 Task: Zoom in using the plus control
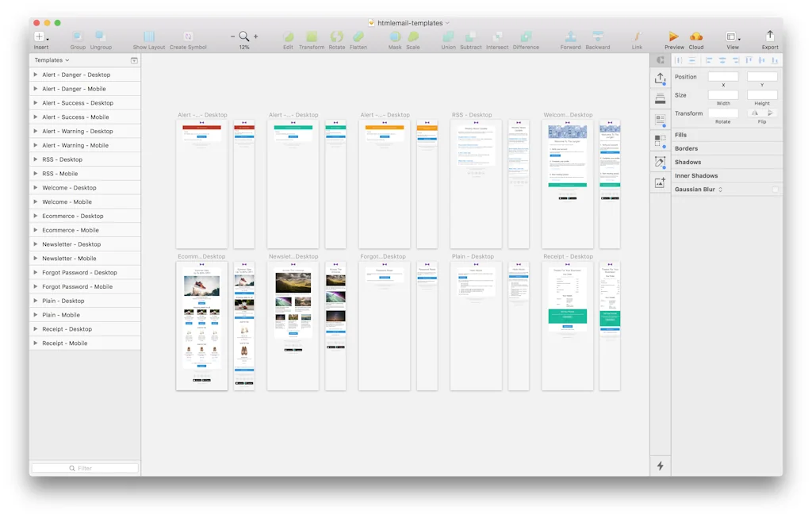pos(255,36)
